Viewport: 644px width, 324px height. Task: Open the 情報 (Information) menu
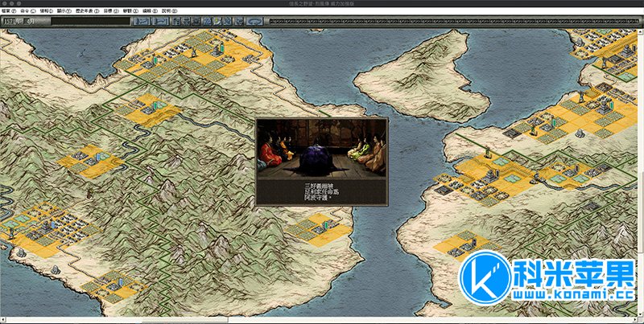(46, 11)
